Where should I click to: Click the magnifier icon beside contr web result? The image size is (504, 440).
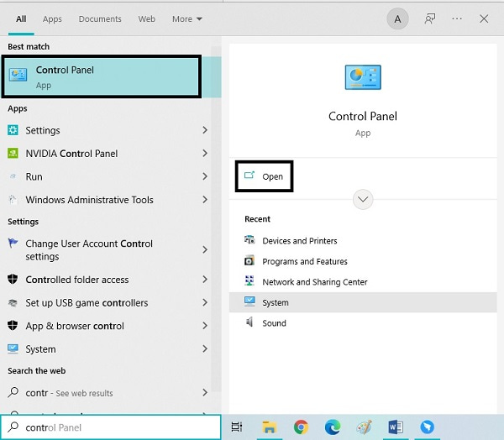[13, 392]
